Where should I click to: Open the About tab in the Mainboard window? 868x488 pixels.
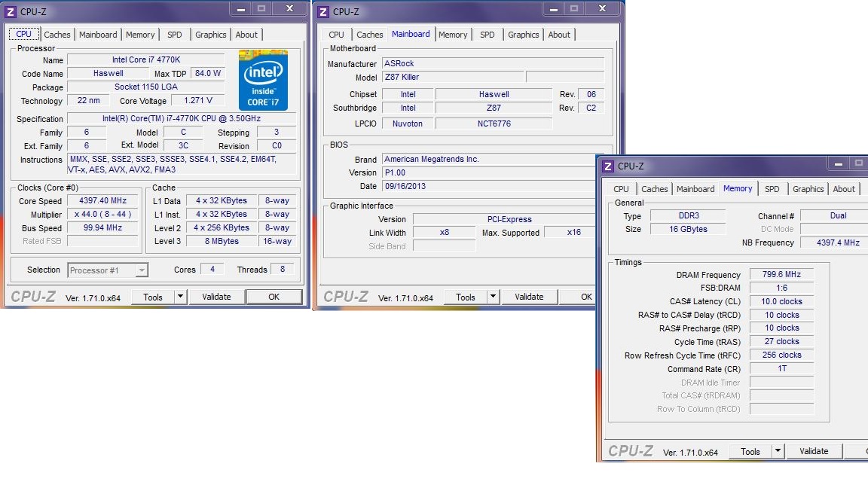[559, 35]
